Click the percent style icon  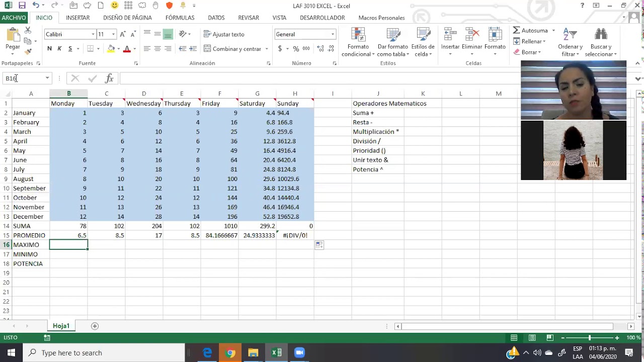coord(296,49)
